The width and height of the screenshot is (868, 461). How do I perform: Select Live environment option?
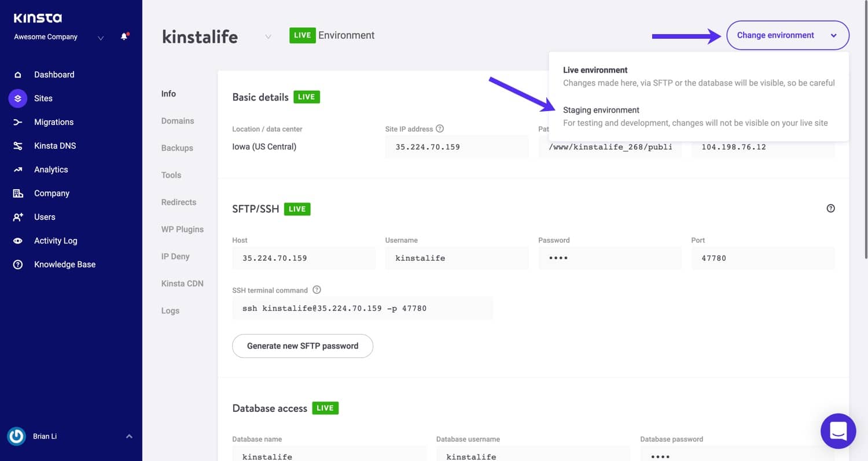pyautogui.click(x=698, y=76)
